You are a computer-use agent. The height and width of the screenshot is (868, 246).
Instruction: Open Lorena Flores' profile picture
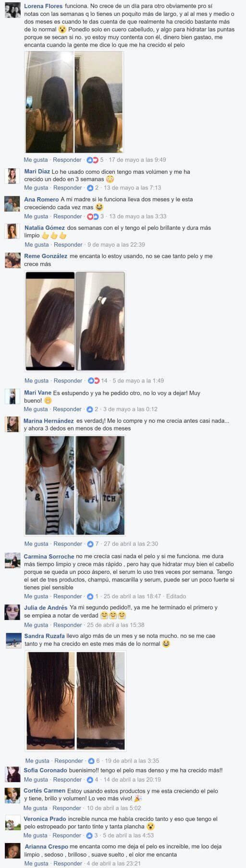click(12, 10)
